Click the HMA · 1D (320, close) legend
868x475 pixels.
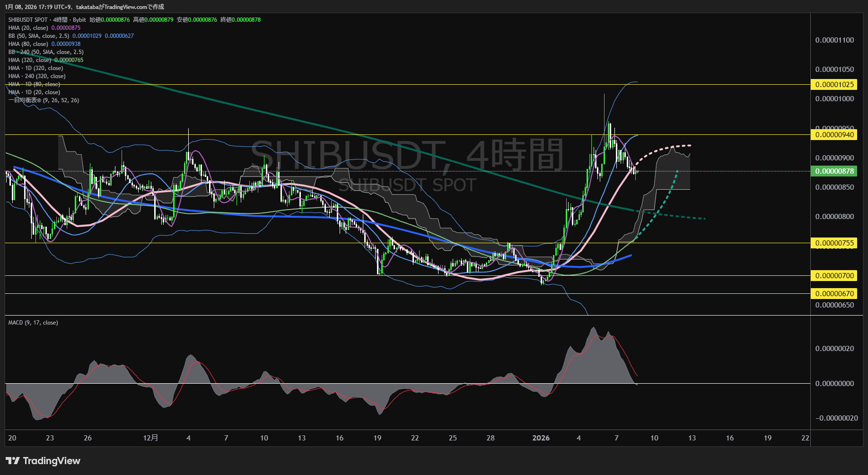(35, 68)
